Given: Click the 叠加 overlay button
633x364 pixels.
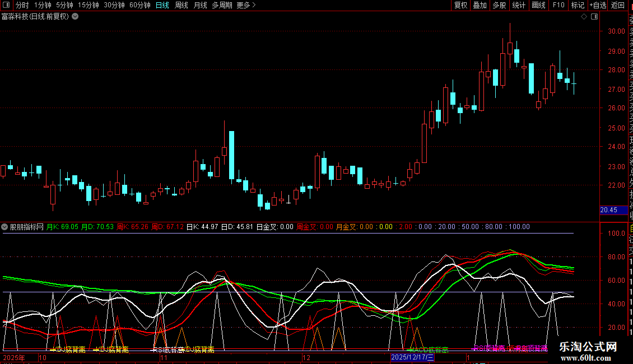Looking at the screenshot, I should tap(480, 5).
